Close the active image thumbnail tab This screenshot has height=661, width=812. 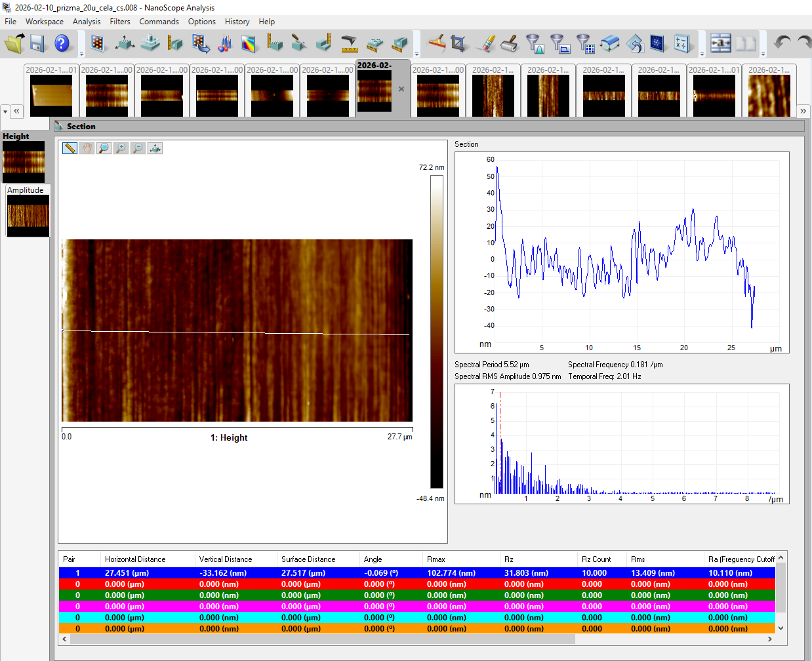pyautogui.click(x=401, y=89)
